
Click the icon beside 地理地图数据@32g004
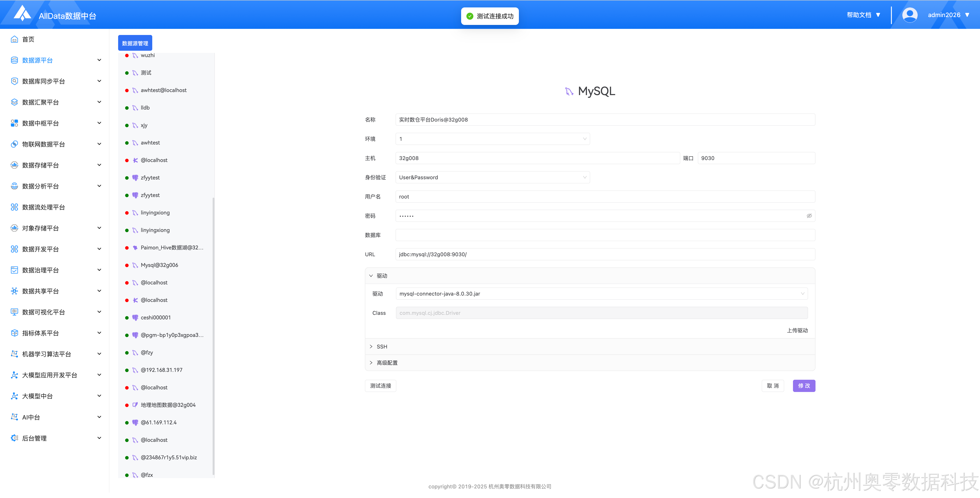(x=135, y=405)
